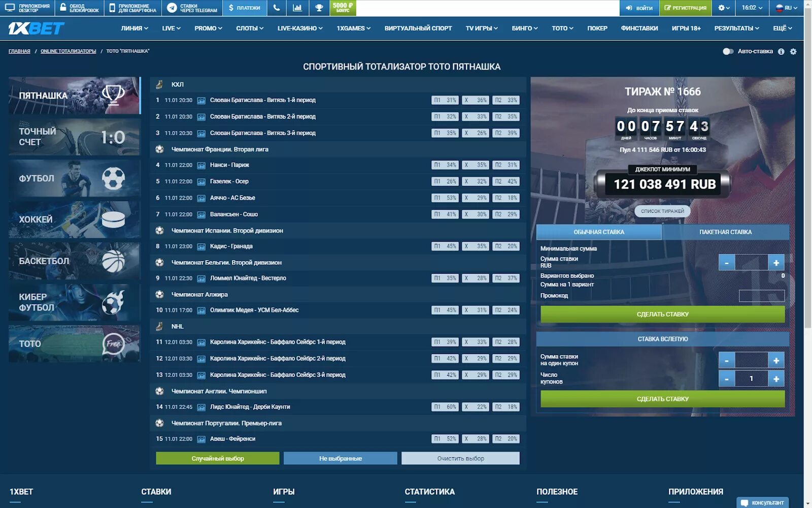Expand the PROMO menu

[208, 28]
